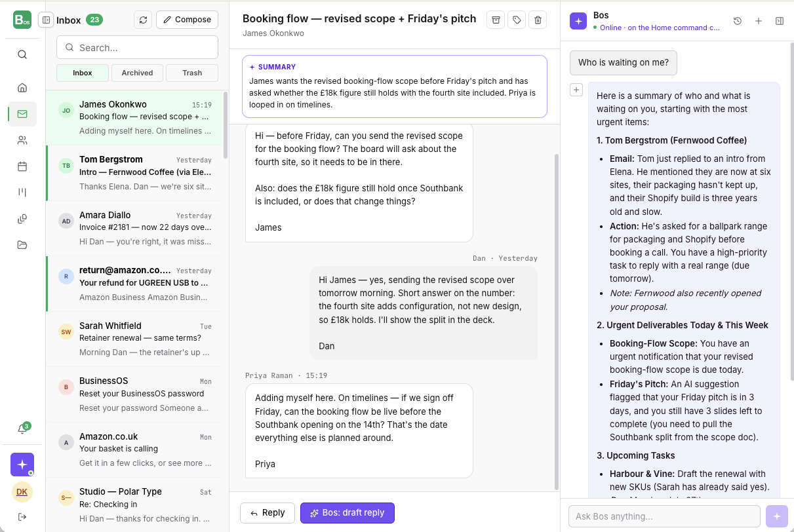Click the Reply button
Image resolution: width=794 pixels, height=532 pixels.
tap(268, 513)
